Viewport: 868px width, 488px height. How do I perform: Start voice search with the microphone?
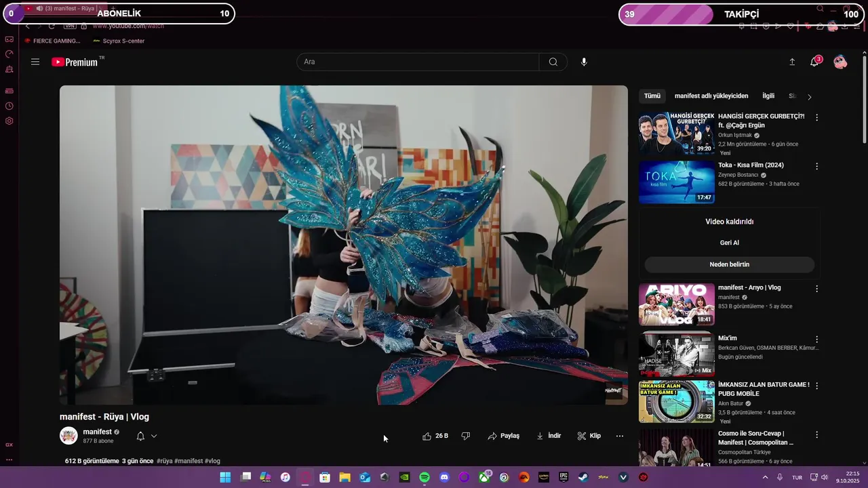[584, 62]
